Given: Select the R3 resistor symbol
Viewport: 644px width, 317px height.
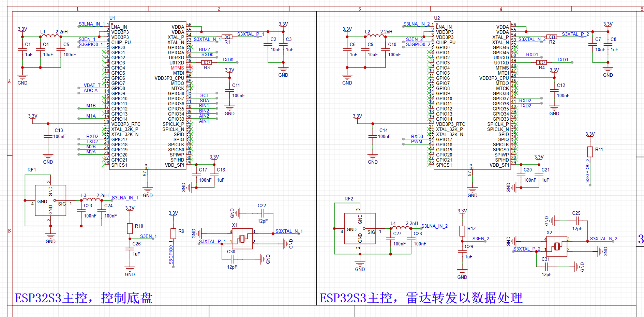Looking at the screenshot, I should pyautogui.click(x=207, y=62).
